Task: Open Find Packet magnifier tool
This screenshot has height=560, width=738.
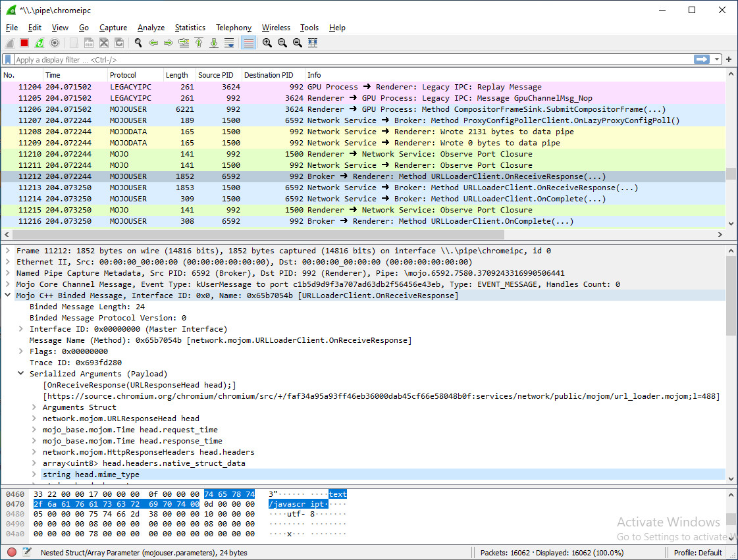Action: (138, 43)
